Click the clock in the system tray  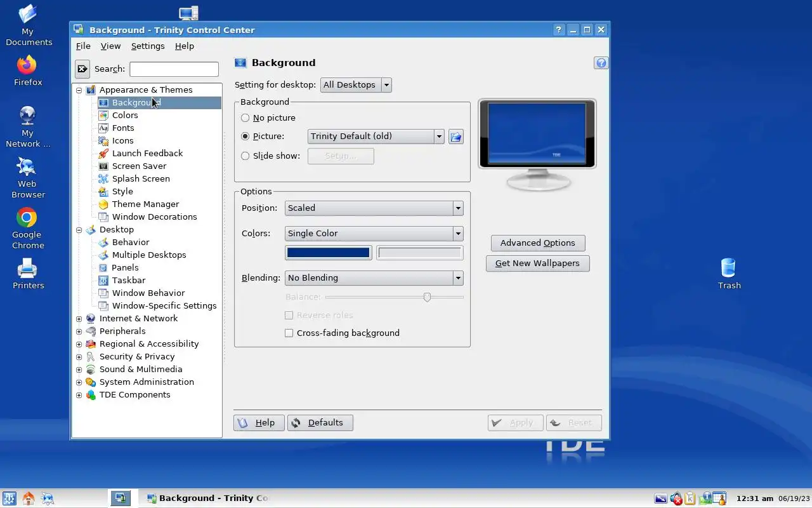tap(755, 498)
